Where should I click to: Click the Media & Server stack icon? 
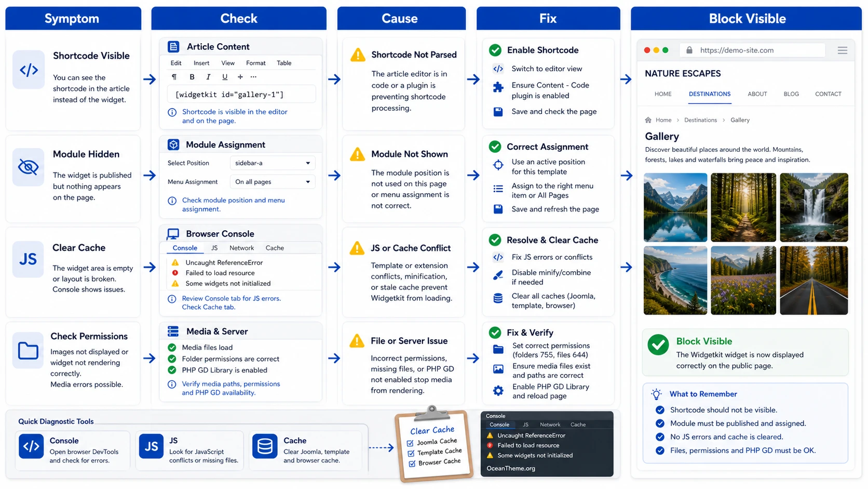pos(173,331)
